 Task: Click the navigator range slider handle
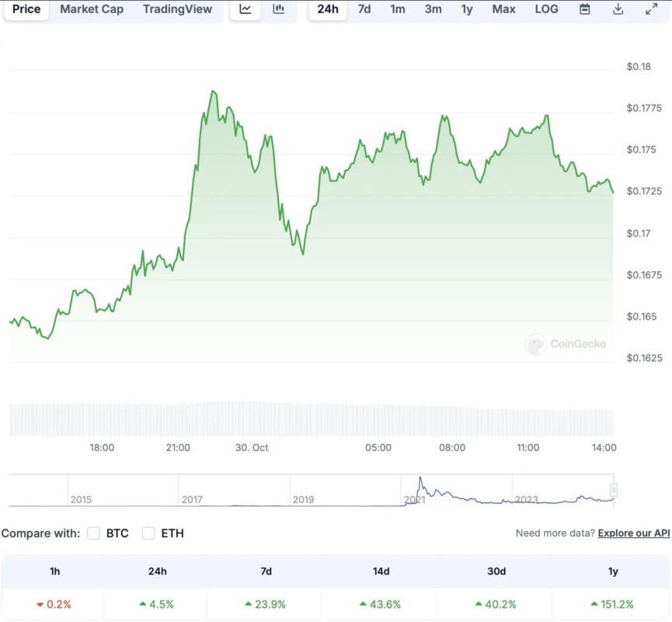pos(614,490)
